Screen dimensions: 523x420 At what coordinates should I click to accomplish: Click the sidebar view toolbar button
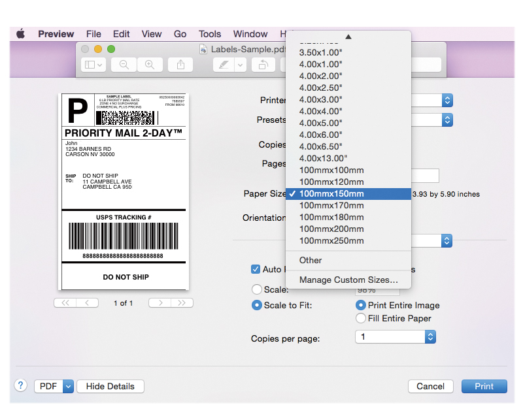point(93,65)
